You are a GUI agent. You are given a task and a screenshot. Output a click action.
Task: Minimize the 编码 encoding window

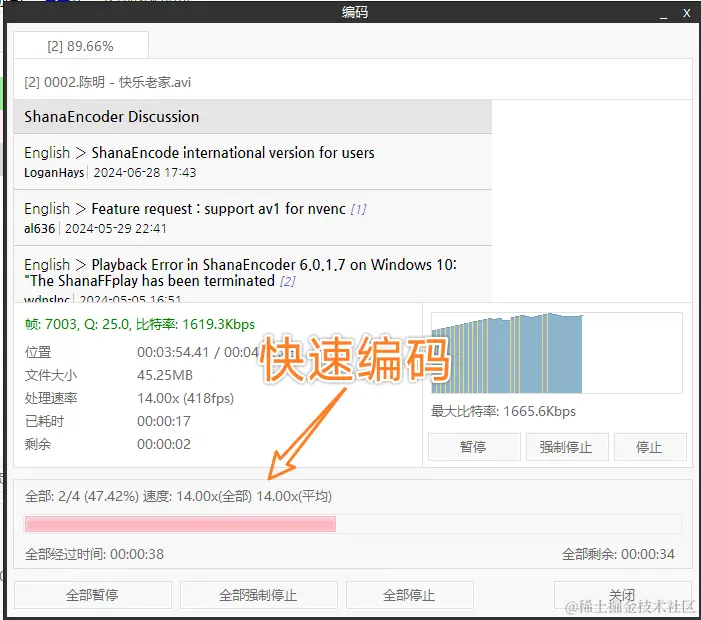(x=663, y=14)
